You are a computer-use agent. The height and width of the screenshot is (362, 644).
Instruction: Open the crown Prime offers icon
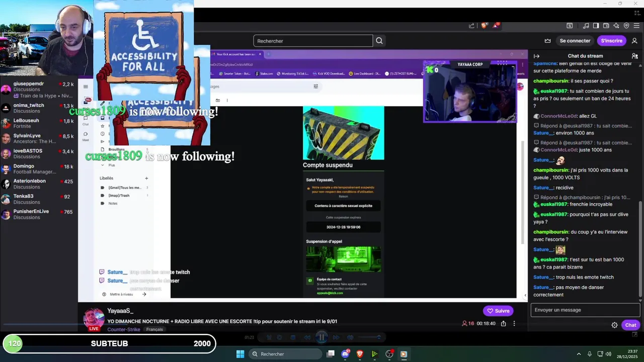click(547, 41)
